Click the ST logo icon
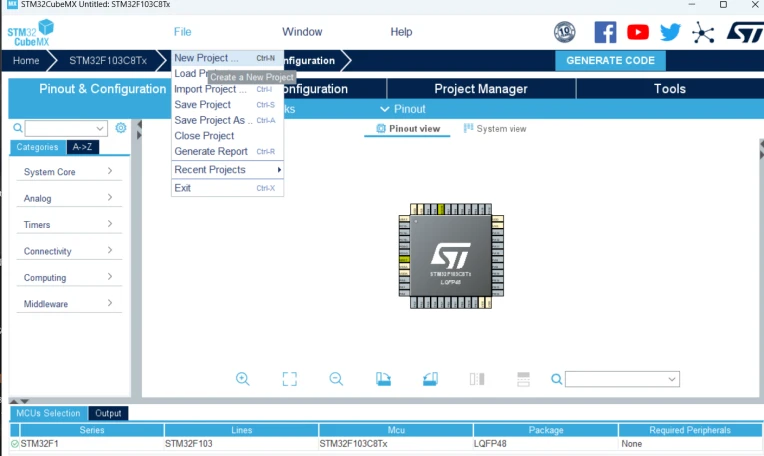764x456 pixels. pyautogui.click(x=745, y=33)
